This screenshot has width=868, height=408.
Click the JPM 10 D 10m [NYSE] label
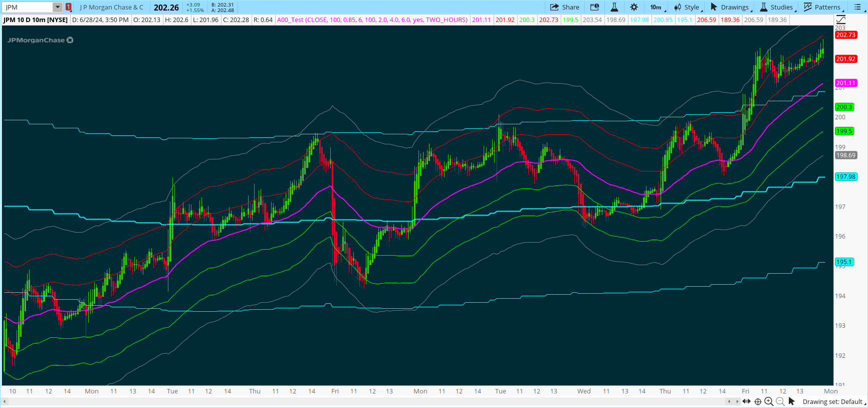coord(36,20)
